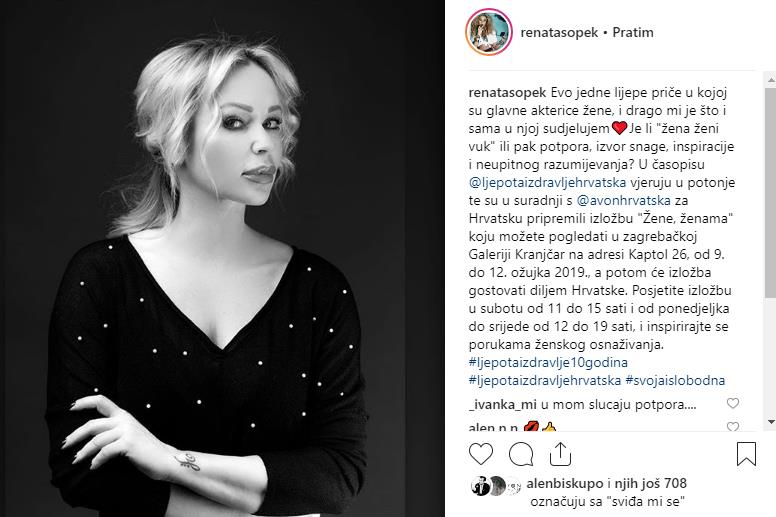Viewport: 776px width, 517px height.
Task: Open comments using the speech bubble icon
Action: (x=521, y=454)
